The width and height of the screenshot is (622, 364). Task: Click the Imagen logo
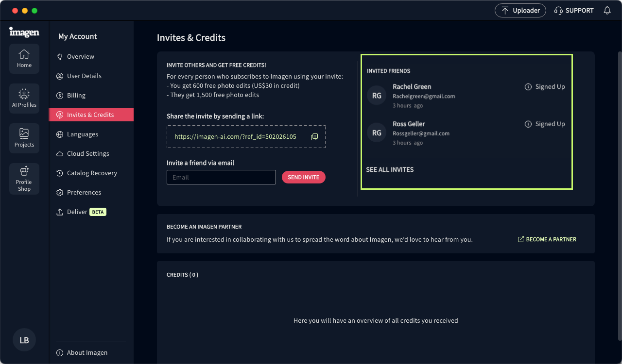[x=24, y=32]
